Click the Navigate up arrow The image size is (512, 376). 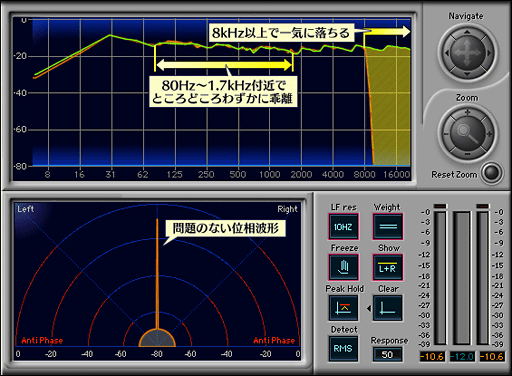[x=467, y=32]
